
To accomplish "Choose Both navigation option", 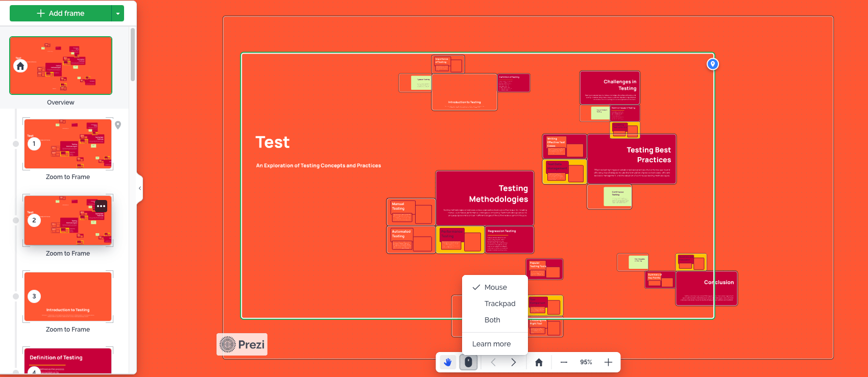I will [x=495, y=320].
